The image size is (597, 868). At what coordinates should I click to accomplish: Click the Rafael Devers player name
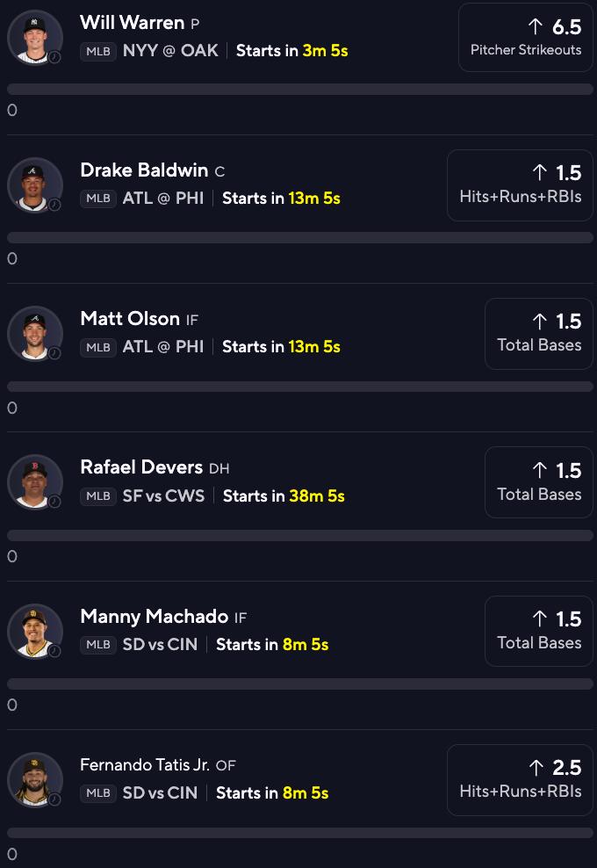click(x=141, y=467)
